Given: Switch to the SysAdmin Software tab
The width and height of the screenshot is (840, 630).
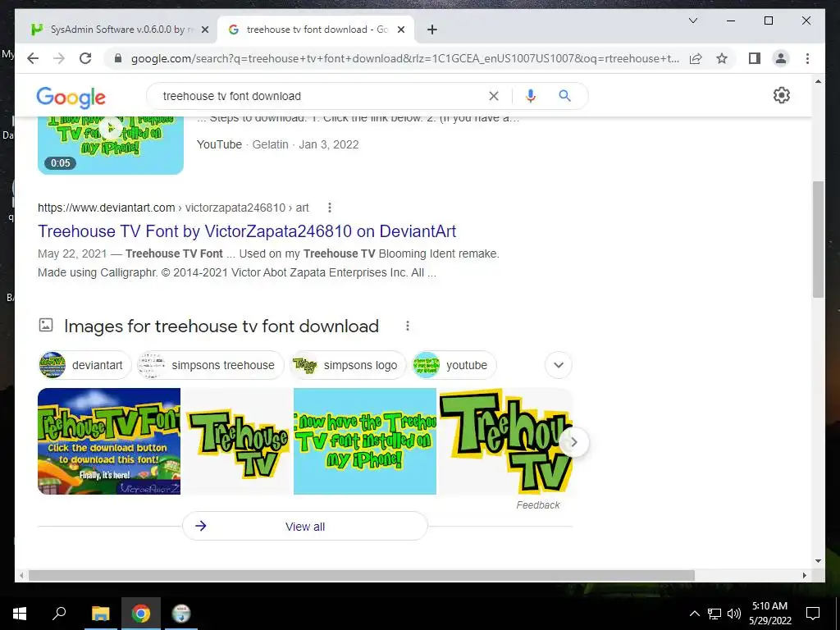Looking at the screenshot, I should (x=116, y=30).
